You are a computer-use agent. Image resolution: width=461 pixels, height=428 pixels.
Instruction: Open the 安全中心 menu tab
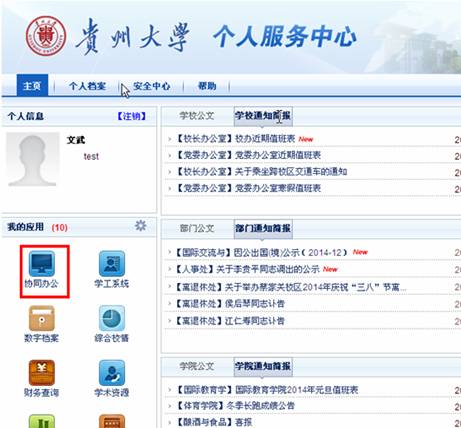click(x=152, y=86)
